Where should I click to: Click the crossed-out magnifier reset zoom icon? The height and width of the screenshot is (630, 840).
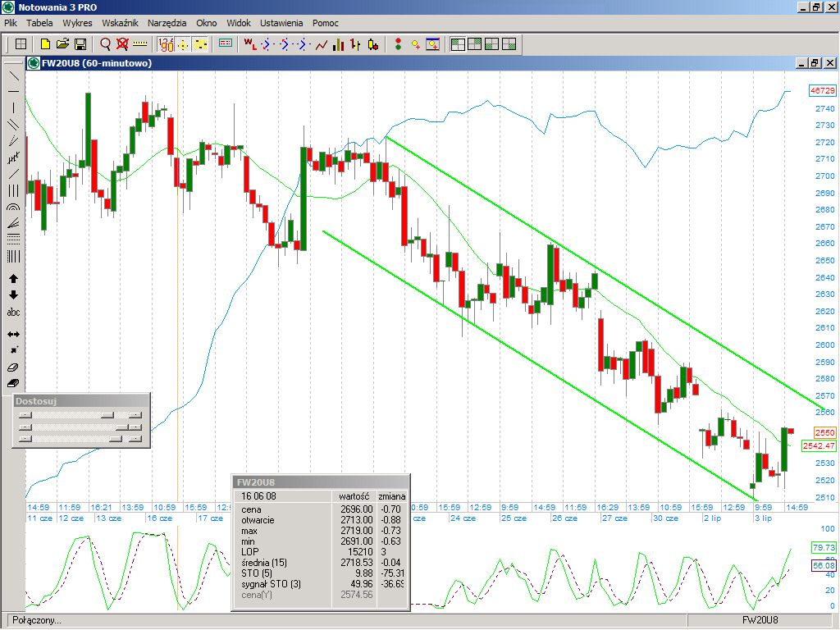[122, 44]
